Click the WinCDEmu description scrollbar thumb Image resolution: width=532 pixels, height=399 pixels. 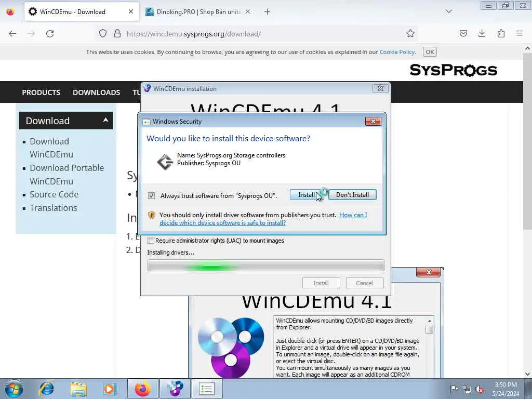tap(430, 329)
